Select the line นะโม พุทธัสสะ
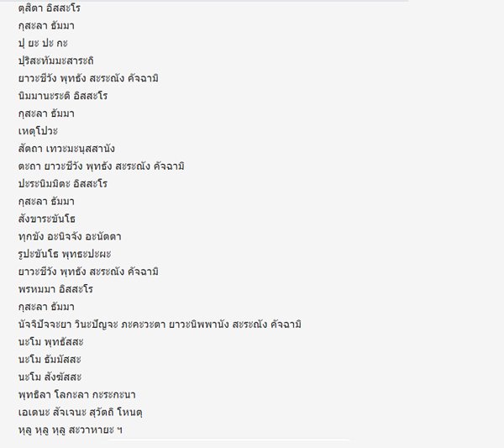504x448 pixels. pyautogui.click(x=50, y=341)
